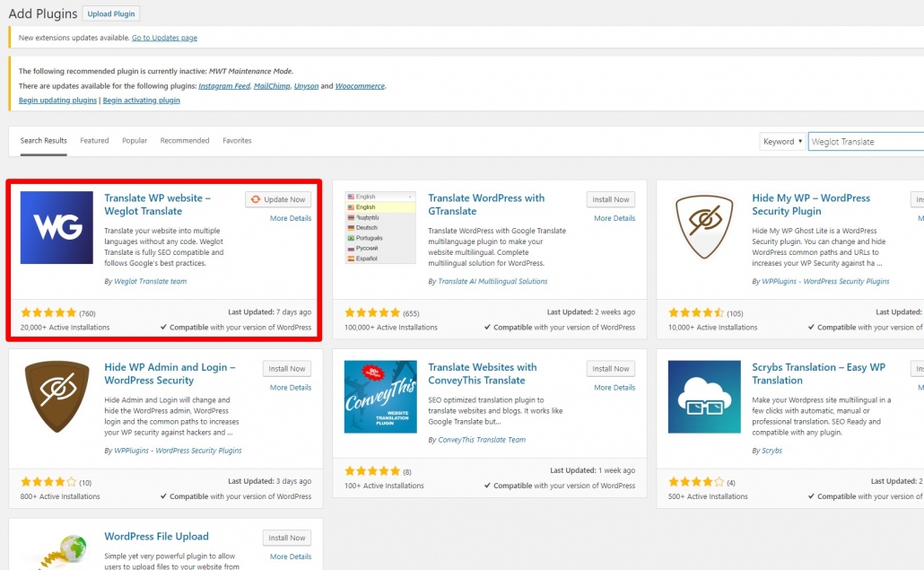
Task: Click the Scrybs Translation star rating
Action: [x=696, y=481]
